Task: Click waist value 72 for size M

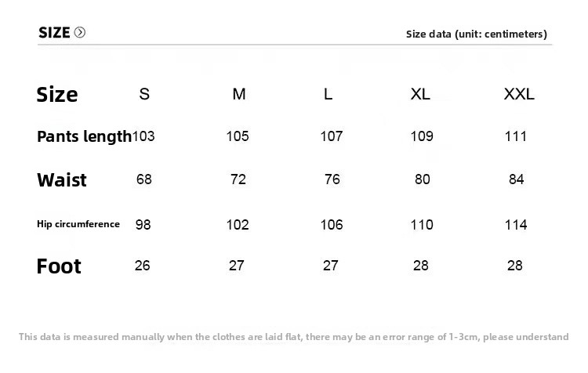Action: click(x=238, y=179)
